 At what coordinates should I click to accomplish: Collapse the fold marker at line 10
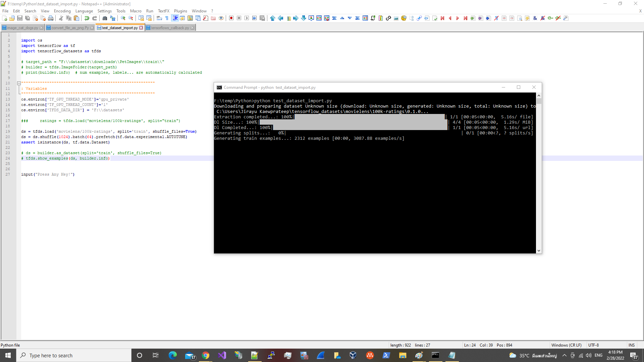[19, 83]
